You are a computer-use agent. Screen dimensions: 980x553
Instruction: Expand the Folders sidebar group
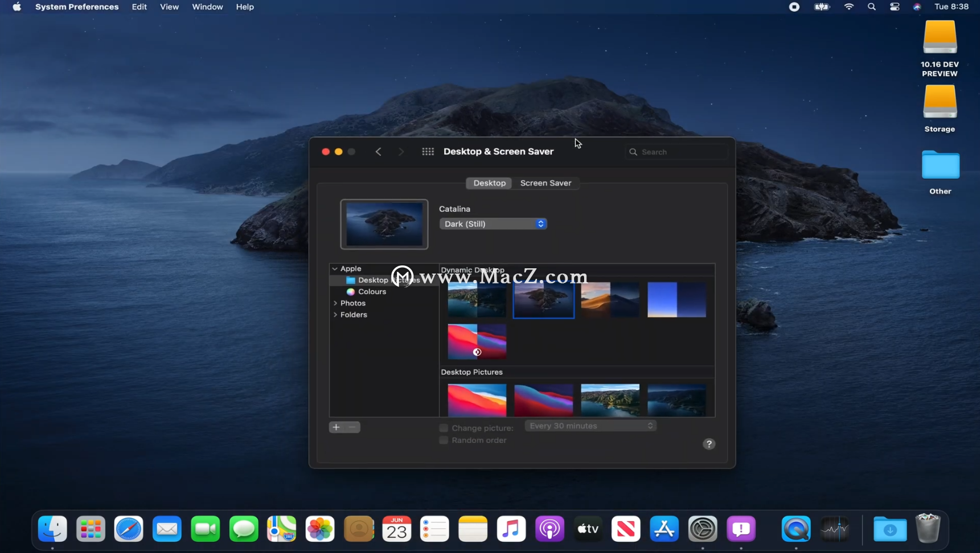335,315
